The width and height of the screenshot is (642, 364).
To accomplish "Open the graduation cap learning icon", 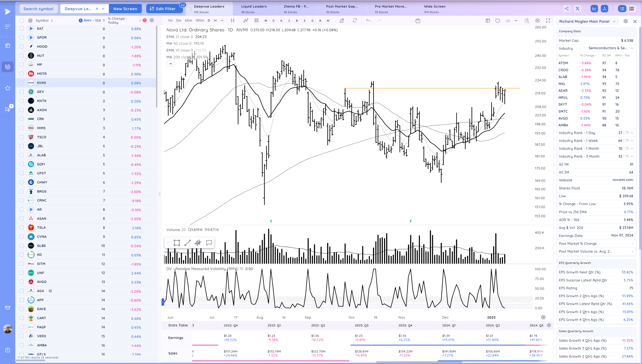I will point(8,308).
